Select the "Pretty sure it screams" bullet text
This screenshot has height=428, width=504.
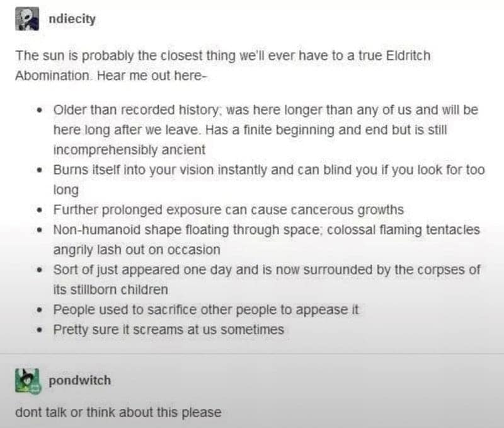(x=168, y=329)
